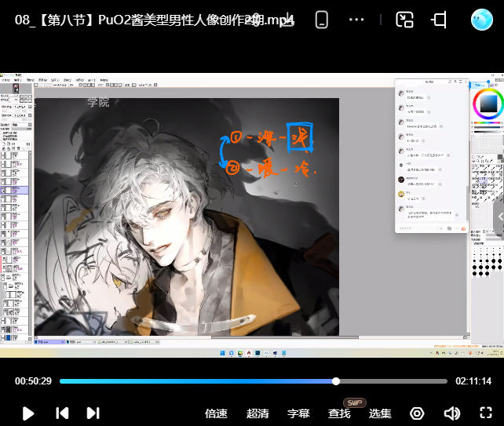The height and width of the screenshot is (426, 504).
Task: Skip to the previous video
Action: tap(62, 413)
